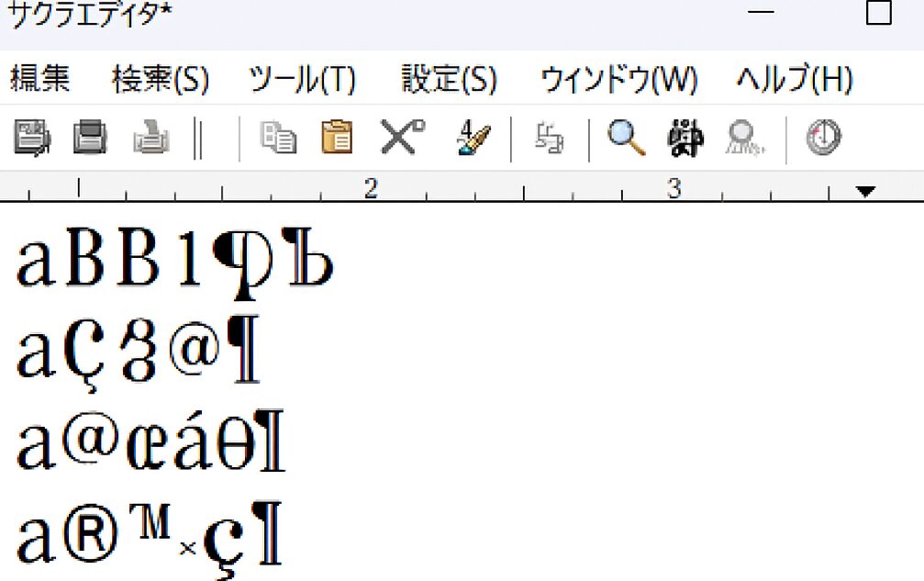Click the dimmed search-next icon
This screenshot has width=924, height=581.
pos(741,138)
